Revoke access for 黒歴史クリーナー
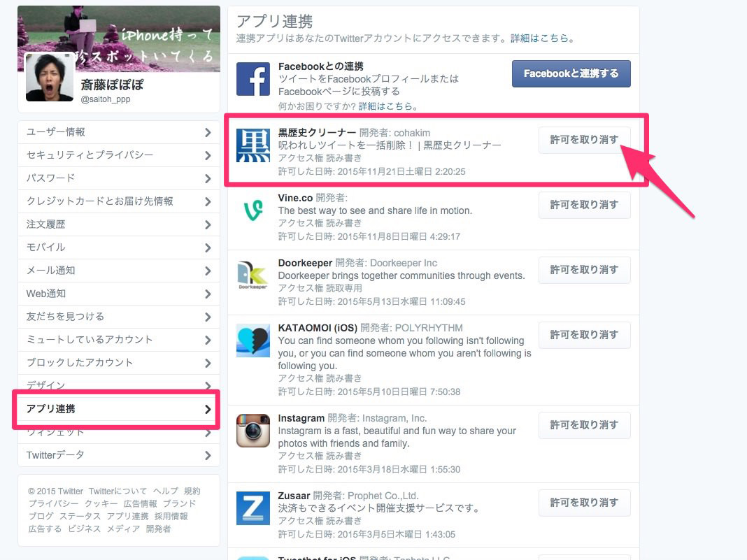The width and height of the screenshot is (747, 560). pos(585,140)
